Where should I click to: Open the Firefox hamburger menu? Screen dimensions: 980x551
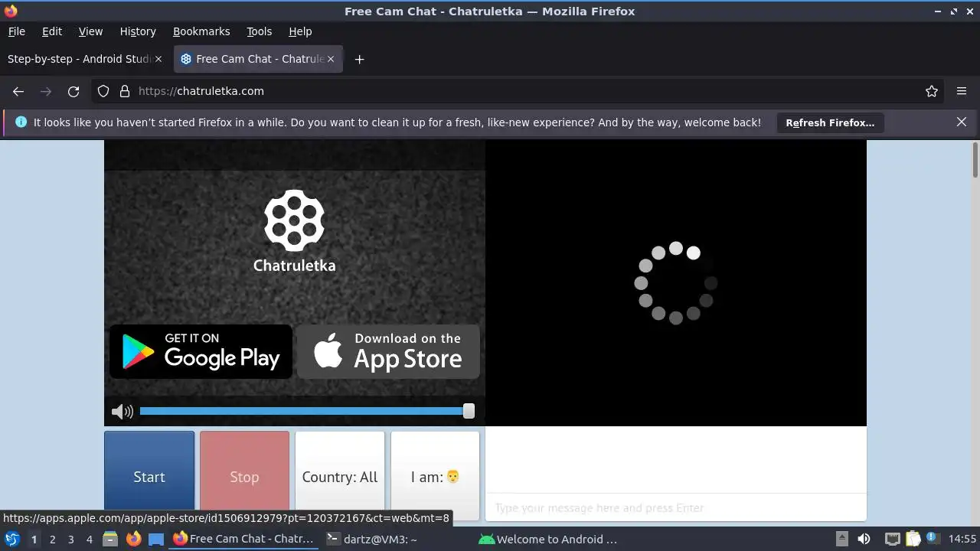[x=962, y=91]
